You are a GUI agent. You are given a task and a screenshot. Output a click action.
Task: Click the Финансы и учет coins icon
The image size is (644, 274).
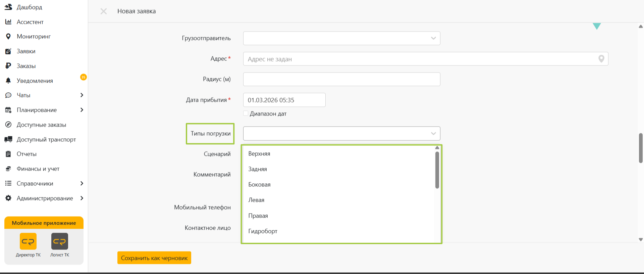pyautogui.click(x=8, y=169)
